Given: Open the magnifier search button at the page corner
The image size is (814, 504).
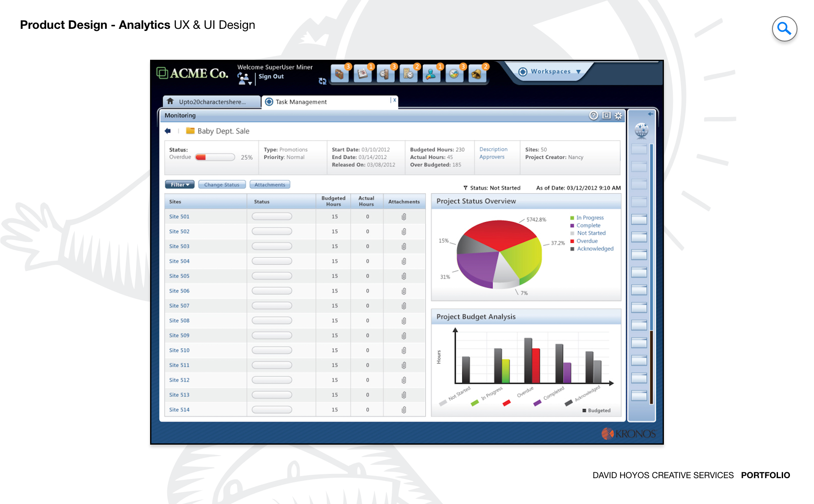Looking at the screenshot, I should pyautogui.click(x=784, y=29).
